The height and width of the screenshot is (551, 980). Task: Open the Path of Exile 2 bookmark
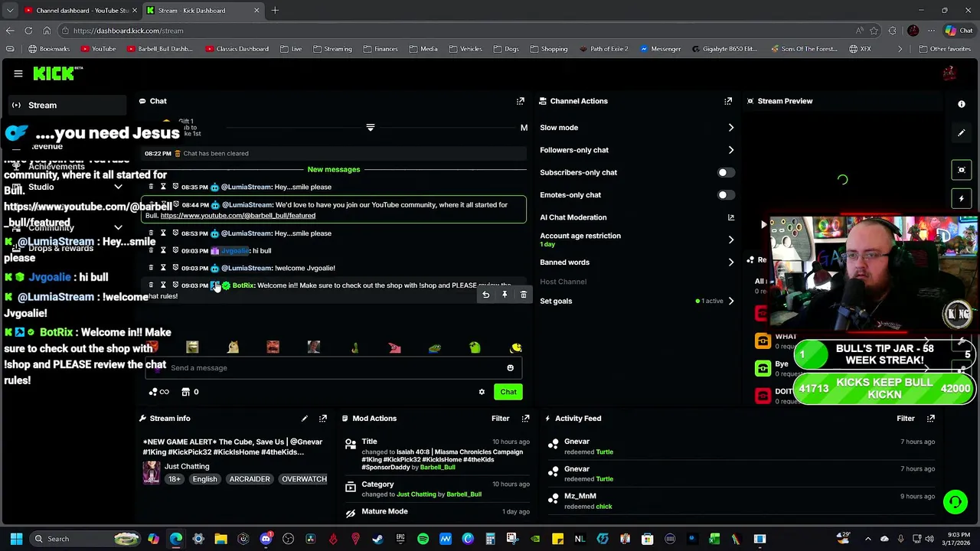tap(604, 49)
